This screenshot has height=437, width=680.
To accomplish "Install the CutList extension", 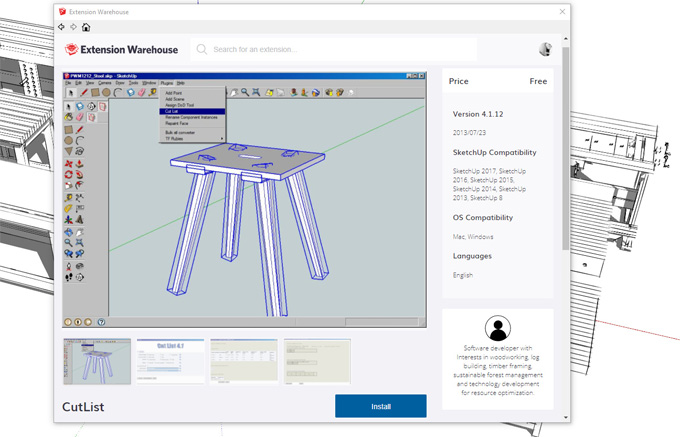I will [381, 406].
